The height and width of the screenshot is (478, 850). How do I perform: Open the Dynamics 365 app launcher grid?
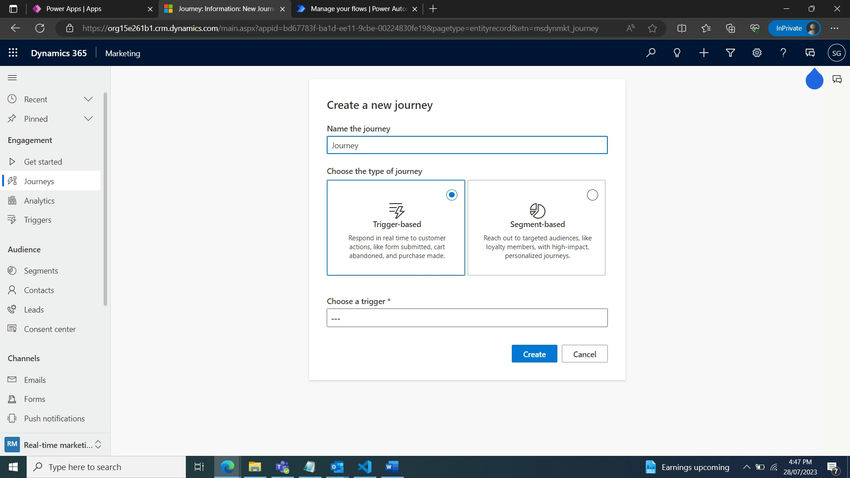pos(13,53)
